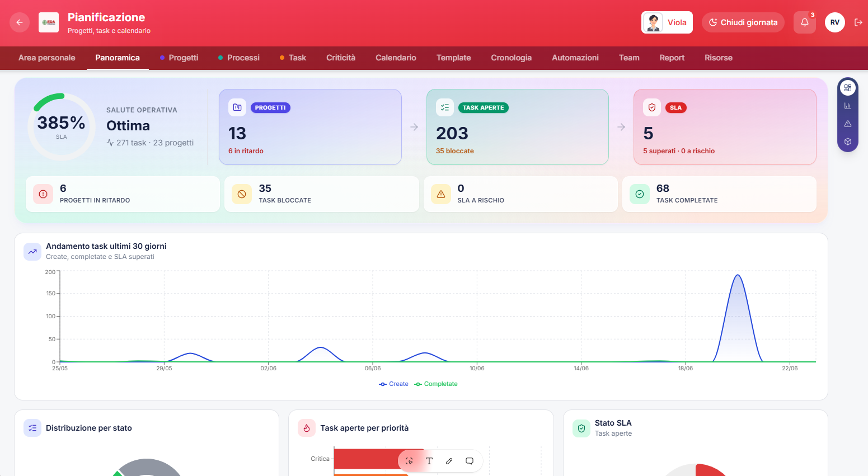The image size is (868, 476).
Task: Click the 0 SLA a rischio tile
Action: point(520,194)
